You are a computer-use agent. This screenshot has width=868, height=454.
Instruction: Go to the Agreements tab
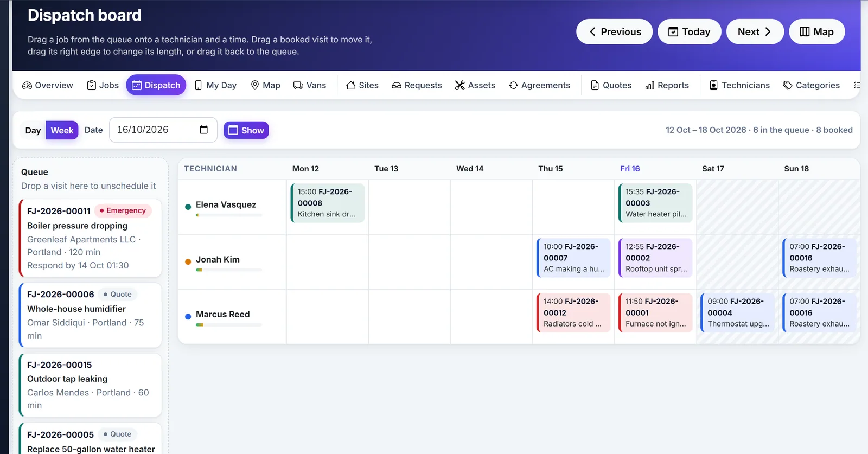tap(539, 85)
